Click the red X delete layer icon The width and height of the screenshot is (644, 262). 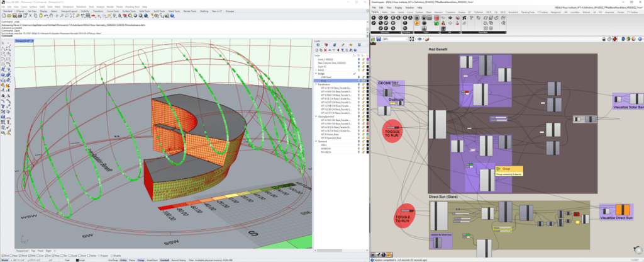(325, 50)
